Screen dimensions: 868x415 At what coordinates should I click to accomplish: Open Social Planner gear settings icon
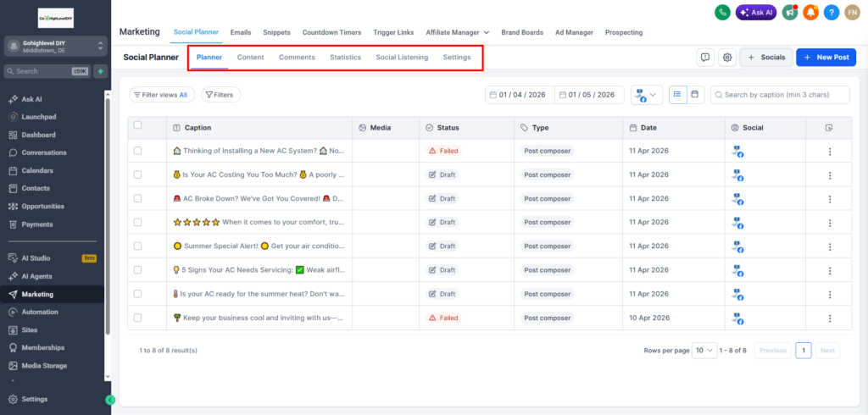coord(727,57)
